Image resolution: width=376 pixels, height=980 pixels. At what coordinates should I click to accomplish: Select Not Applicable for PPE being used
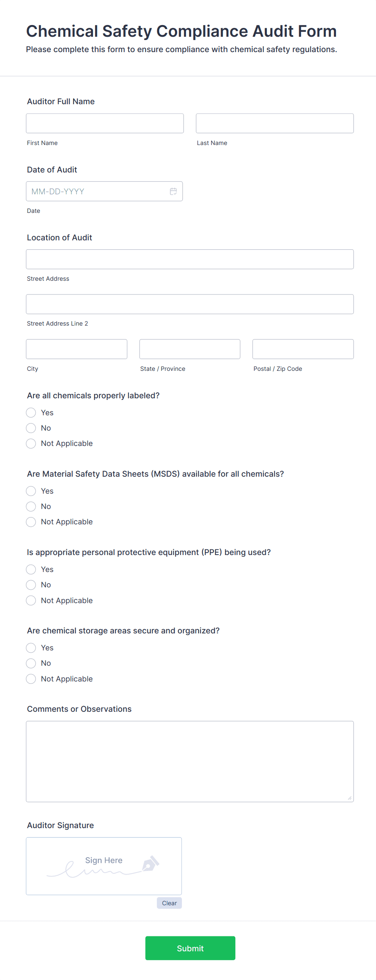[x=31, y=600]
